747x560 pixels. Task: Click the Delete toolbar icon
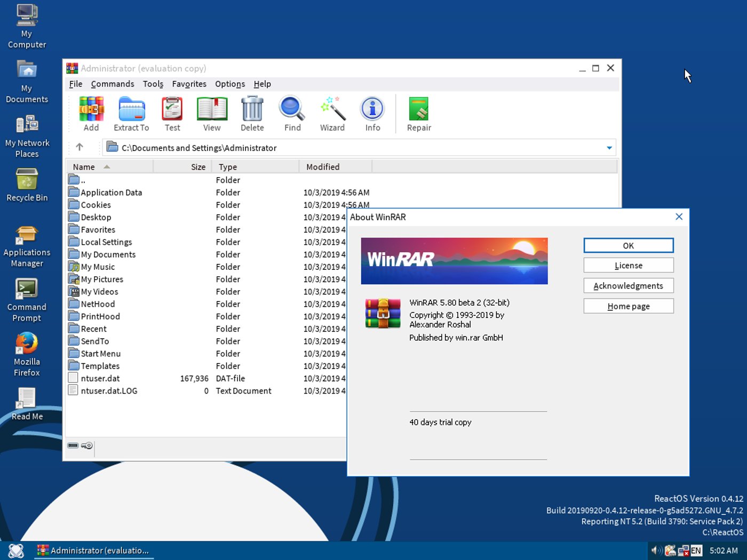[252, 113]
